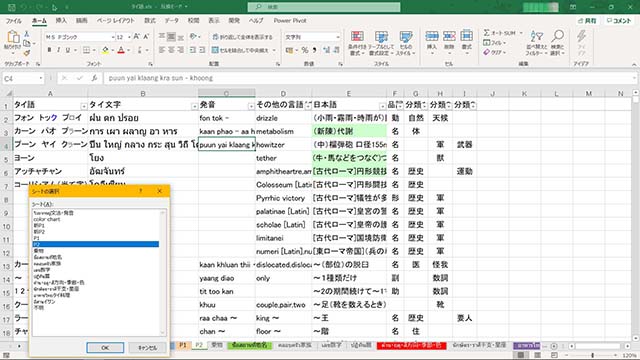
Task: Click the Format Painter brush icon
Action: [x=27, y=53]
